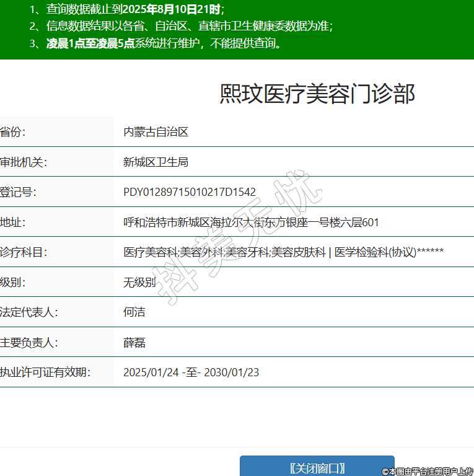This screenshot has height=476, width=474.
Task: Click the address text starting with 呼和浩特市新城区
Action: click(251, 223)
